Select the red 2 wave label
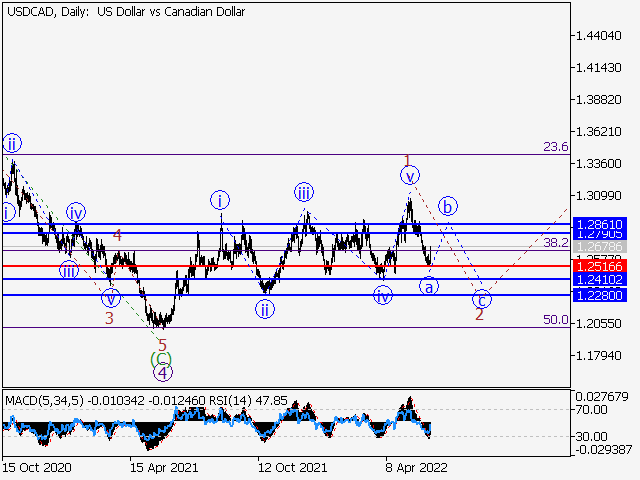The image size is (640, 480). tap(479, 314)
